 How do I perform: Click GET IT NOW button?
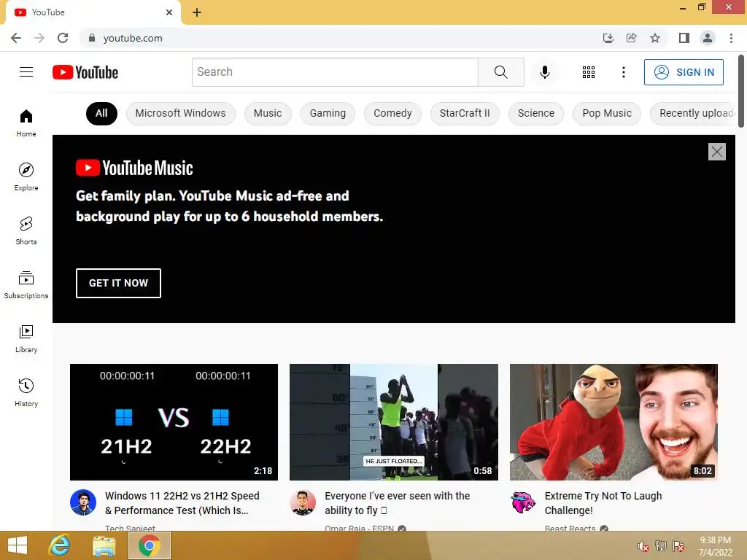click(118, 283)
